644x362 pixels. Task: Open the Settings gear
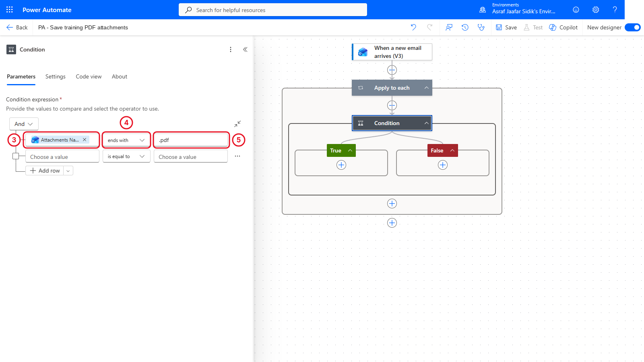click(x=596, y=10)
